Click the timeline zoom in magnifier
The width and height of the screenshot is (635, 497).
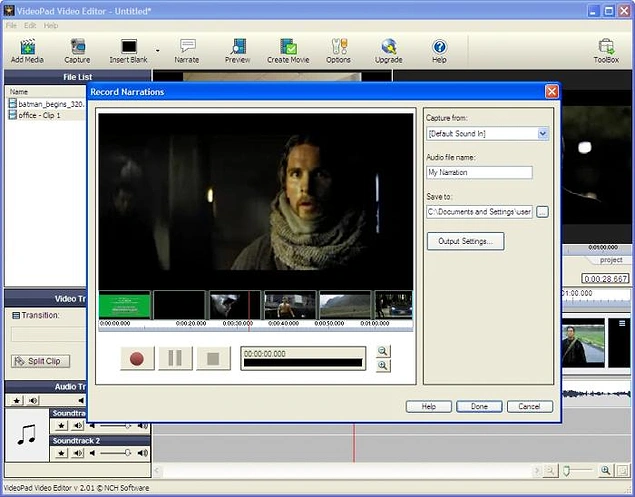tap(605, 470)
